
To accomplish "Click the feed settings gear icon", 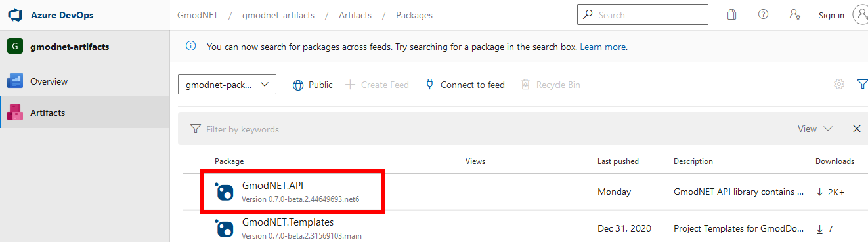I will point(839,84).
